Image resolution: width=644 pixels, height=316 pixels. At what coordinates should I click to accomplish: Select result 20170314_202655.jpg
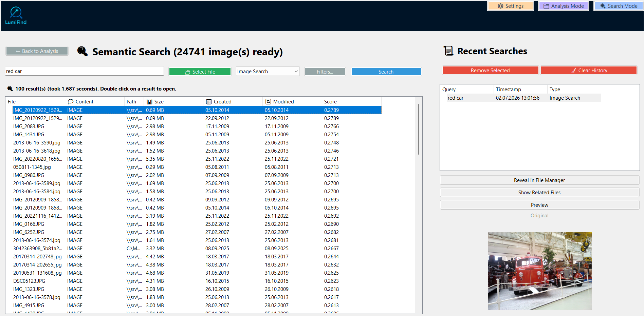coord(197,265)
